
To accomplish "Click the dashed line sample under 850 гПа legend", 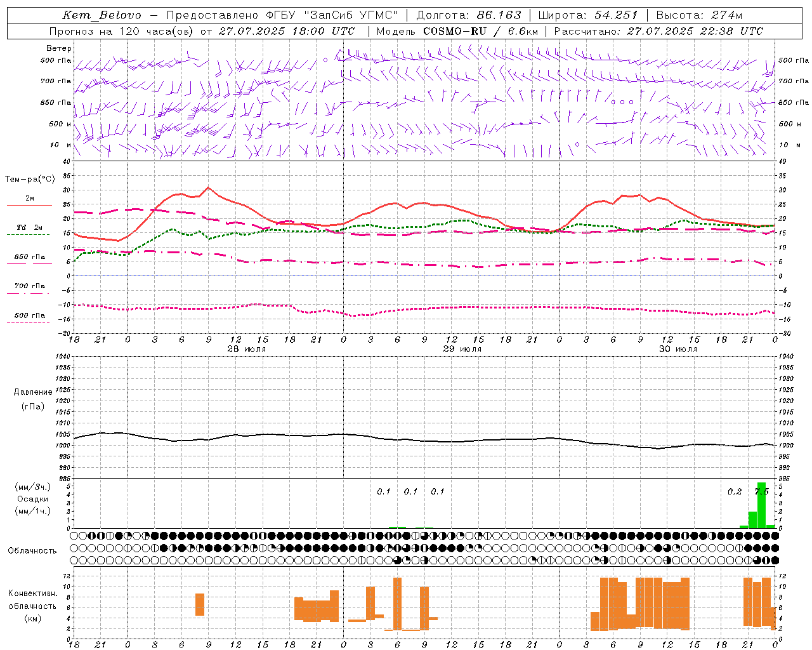I will click(29, 263).
